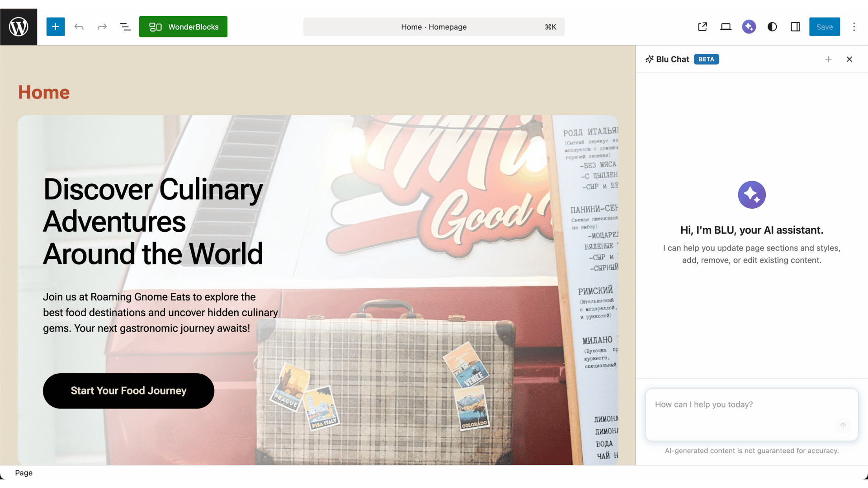Toggle the Settings sidebar panel

click(x=795, y=27)
